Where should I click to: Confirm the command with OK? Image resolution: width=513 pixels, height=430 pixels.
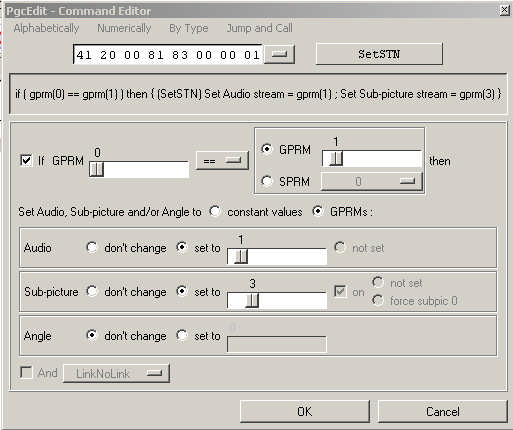pos(305,412)
